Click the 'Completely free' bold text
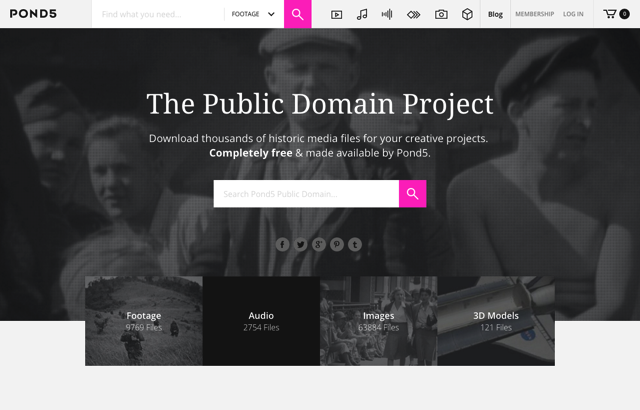The width and height of the screenshot is (640, 410). [x=251, y=153]
